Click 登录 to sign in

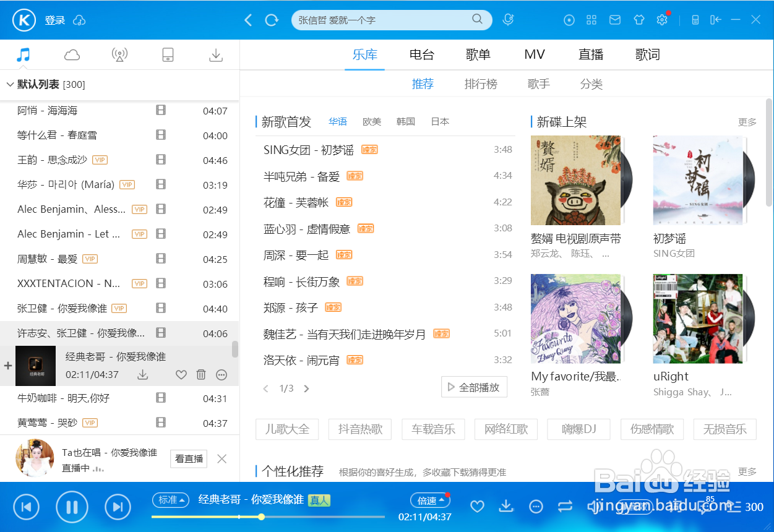pos(55,20)
